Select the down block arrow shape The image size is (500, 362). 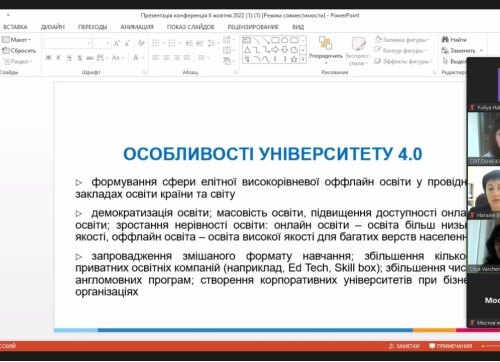[x=285, y=50]
